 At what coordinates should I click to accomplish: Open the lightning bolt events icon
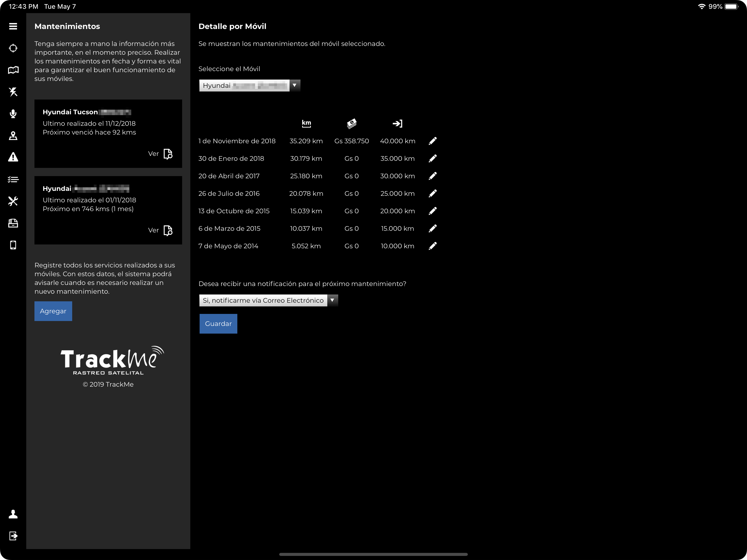13,92
